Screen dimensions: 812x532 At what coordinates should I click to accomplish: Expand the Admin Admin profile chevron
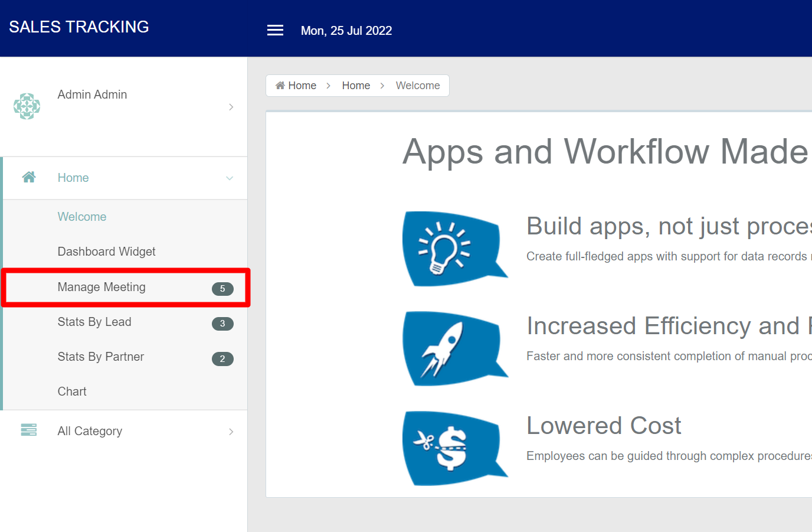pos(231,107)
